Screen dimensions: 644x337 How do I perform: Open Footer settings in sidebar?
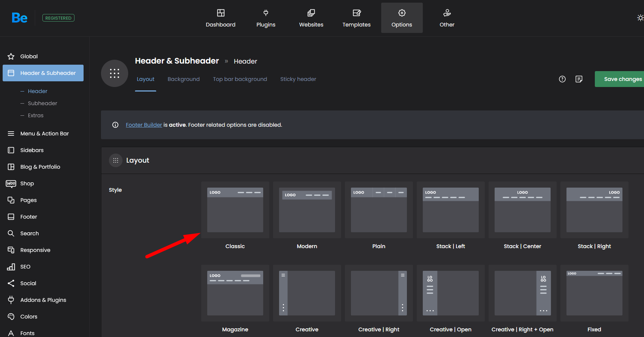click(43, 217)
